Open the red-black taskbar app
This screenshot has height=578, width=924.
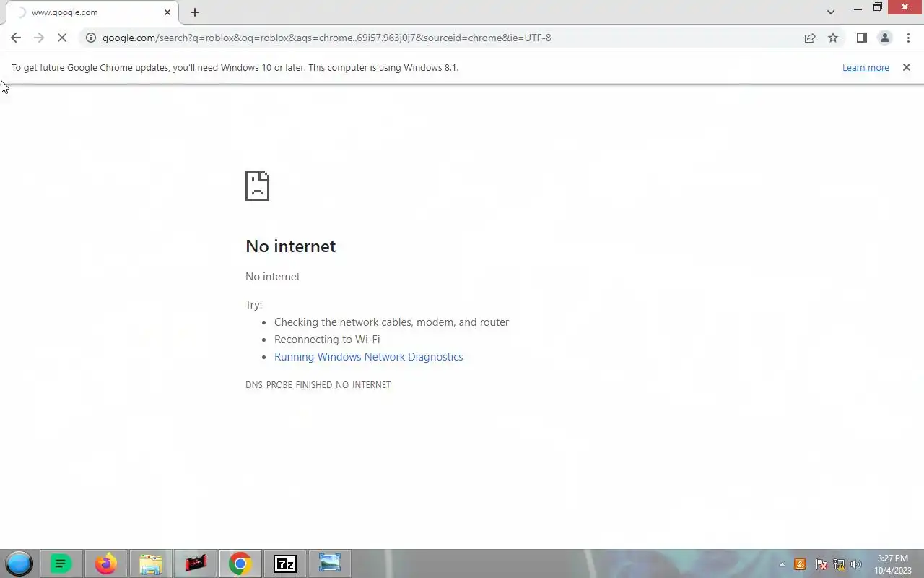point(195,564)
